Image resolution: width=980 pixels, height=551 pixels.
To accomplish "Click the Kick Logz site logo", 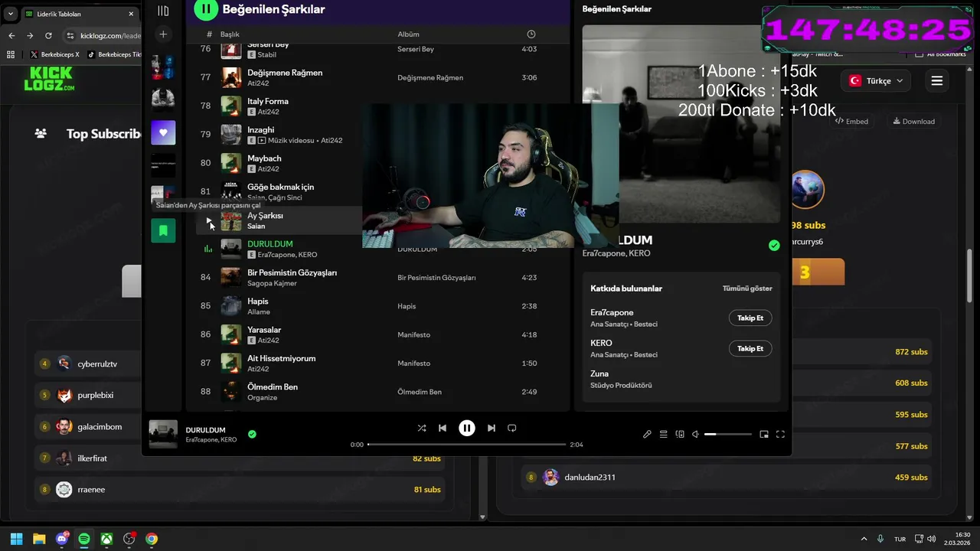I will [50, 79].
